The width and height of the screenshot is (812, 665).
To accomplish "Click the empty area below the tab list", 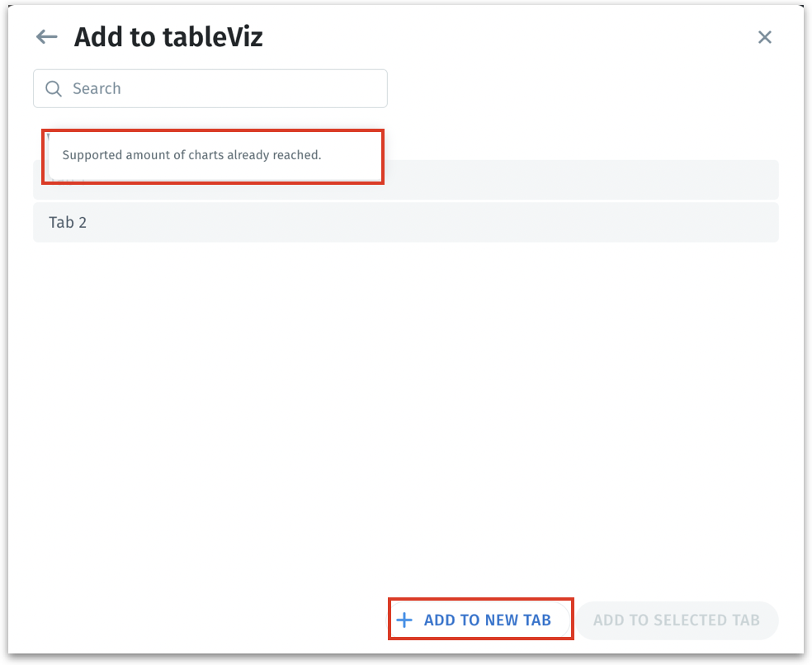I will pos(405,413).
